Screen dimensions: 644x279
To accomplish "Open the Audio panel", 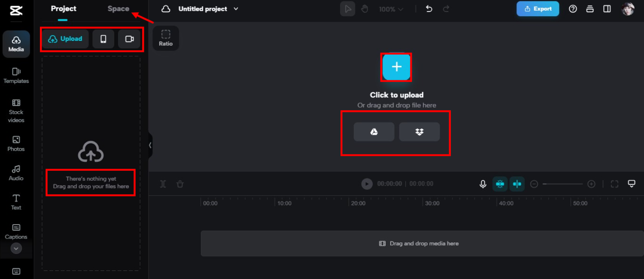I will [x=16, y=172].
